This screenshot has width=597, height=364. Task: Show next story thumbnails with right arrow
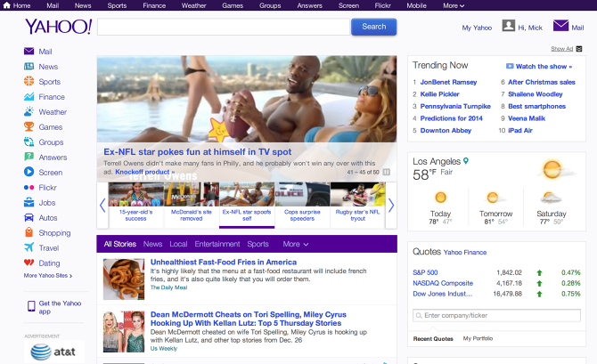click(391, 206)
